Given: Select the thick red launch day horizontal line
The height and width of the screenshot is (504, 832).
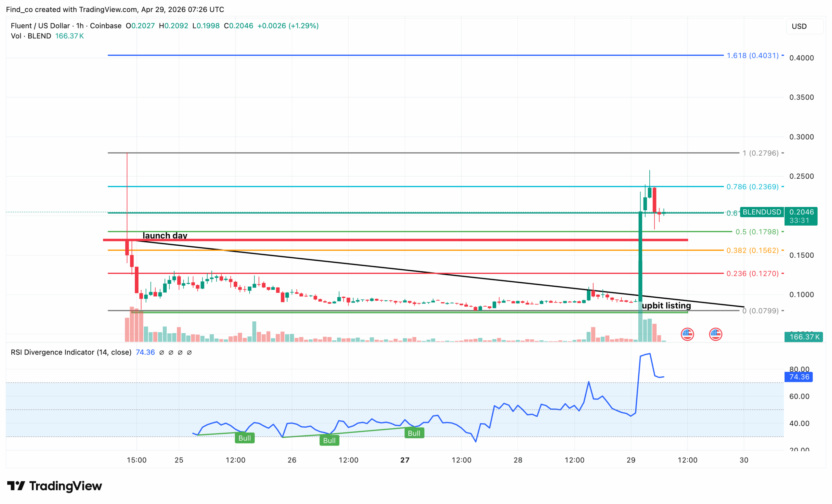Looking at the screenshot, I should tap(396, 240).
